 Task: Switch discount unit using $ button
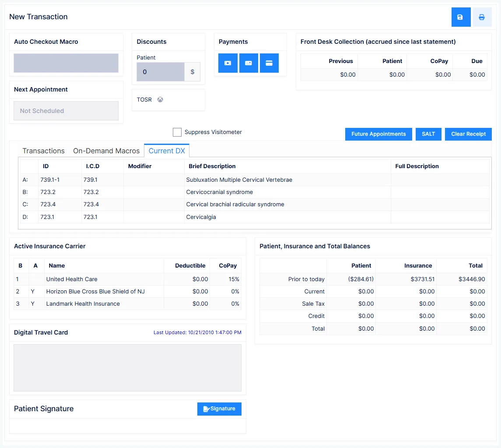click(193, 72)
